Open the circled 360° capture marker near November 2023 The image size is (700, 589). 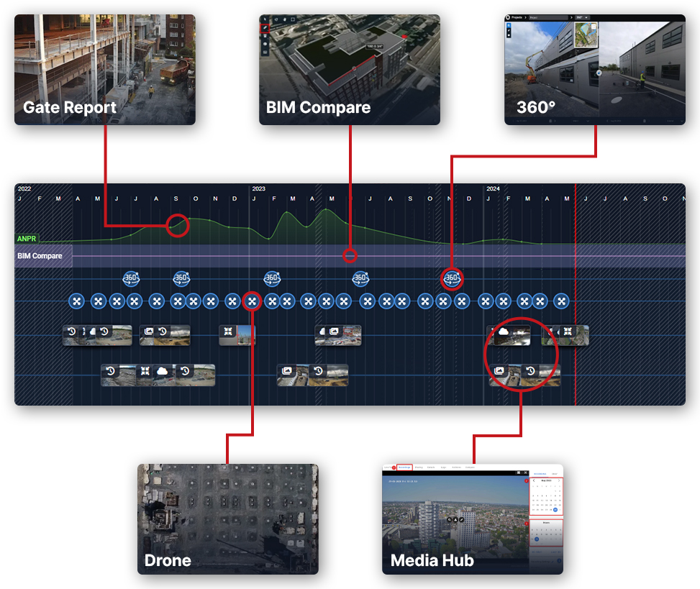(x=450, y=278)
